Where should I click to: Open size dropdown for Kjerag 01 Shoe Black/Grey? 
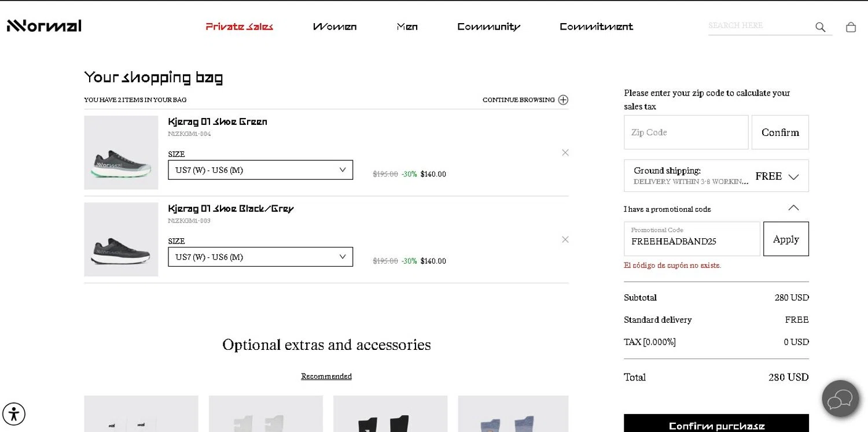point(260,257)
